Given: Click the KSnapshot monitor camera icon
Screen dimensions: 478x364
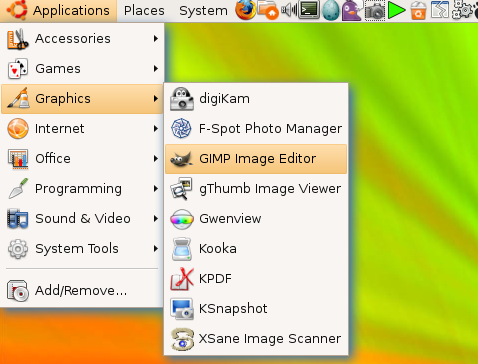Looking at the screenshot, I should coord(182,309).
